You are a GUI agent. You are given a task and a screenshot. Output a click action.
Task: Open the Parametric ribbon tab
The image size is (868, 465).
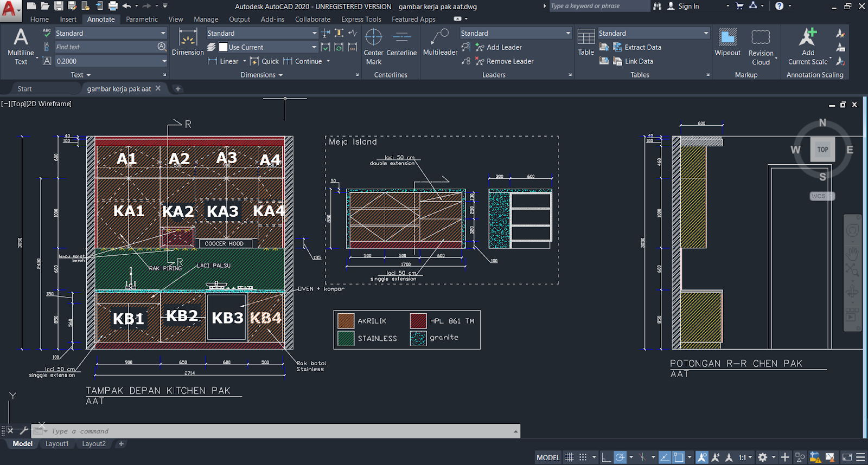point(142,19)
